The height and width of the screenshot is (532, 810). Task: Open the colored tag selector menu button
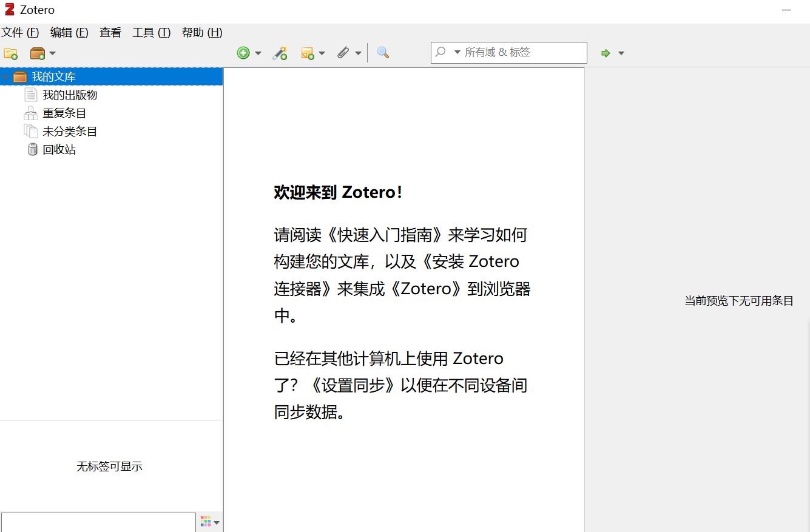(x=209, y=522)
